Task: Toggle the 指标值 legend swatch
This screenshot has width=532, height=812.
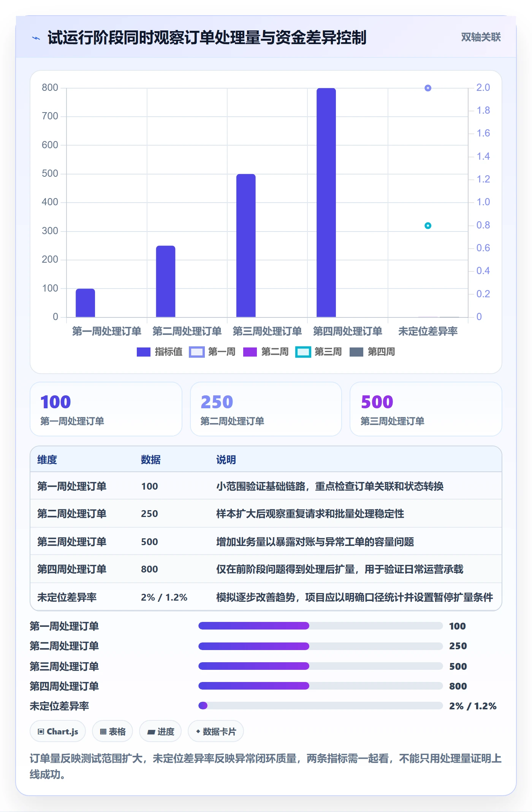Action: point(144,352)
